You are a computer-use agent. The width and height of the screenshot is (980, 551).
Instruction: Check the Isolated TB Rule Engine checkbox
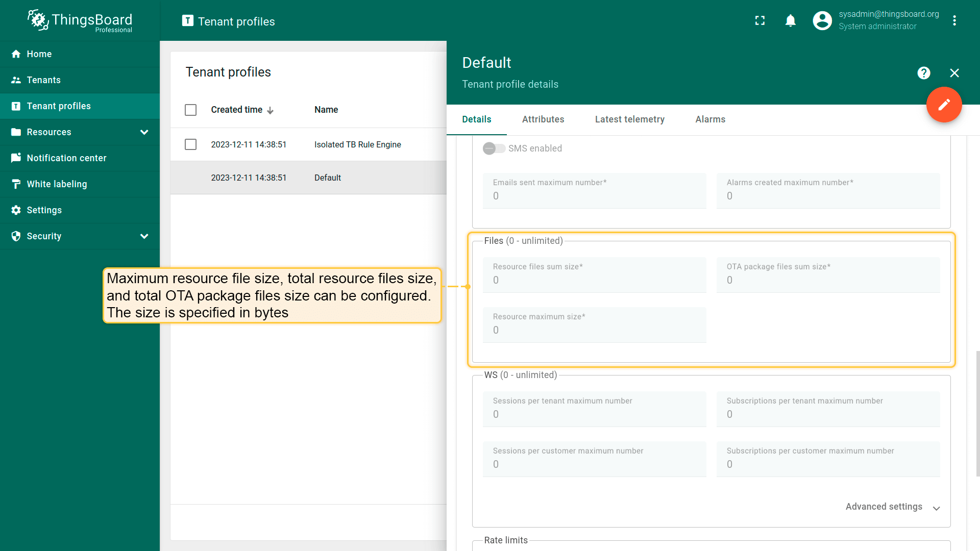pyautogui.click(x=190, y=145)
